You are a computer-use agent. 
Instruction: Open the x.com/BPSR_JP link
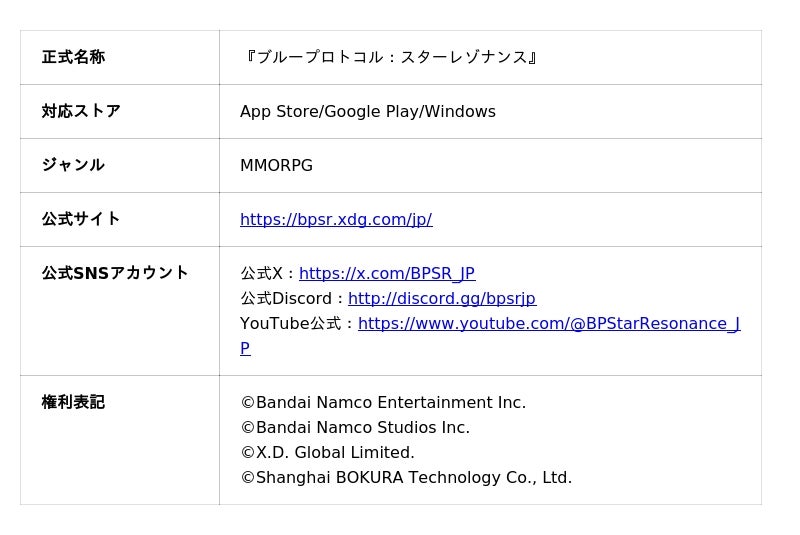pyautogui.click(x=386, y=274)
